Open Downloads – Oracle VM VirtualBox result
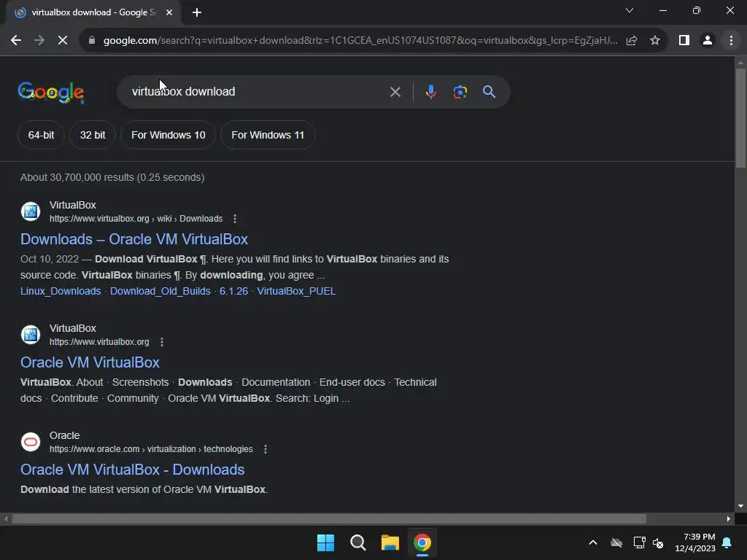 [134, 239]
